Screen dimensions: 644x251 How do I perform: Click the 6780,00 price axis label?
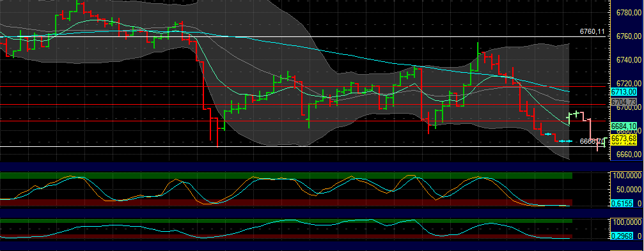(629, 13)
